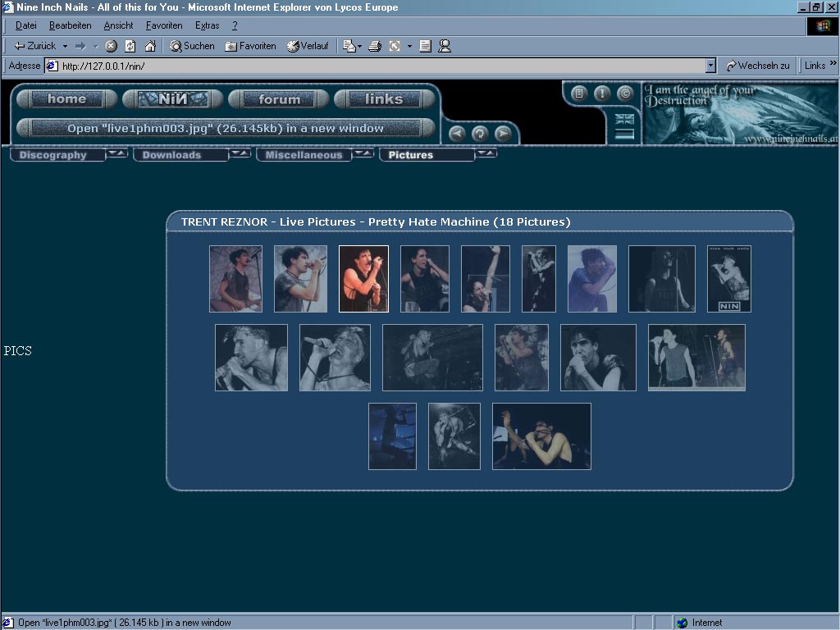840x630 pixels.
Task: Open the Bearbeiten menu
Action: [71, 25]
